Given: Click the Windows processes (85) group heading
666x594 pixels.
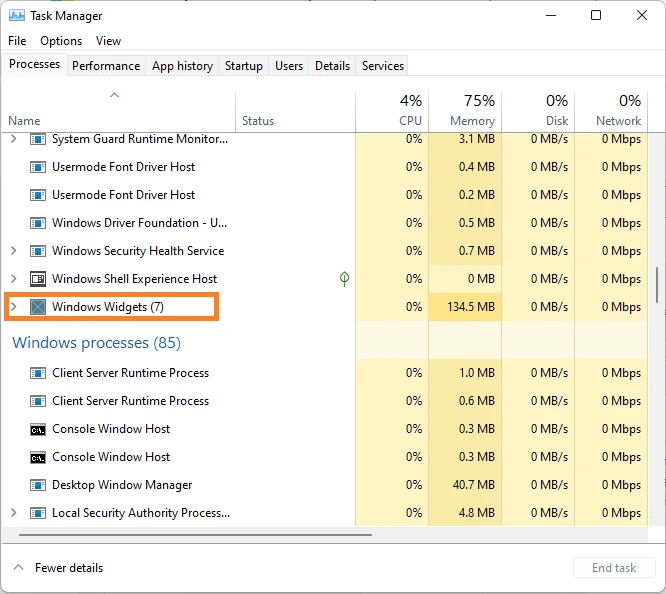Looking at the screenshot, I should [96, 342].
